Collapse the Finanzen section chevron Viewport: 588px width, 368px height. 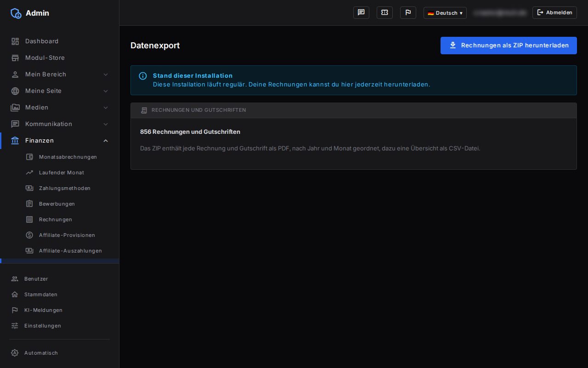(x=106, y=140)
